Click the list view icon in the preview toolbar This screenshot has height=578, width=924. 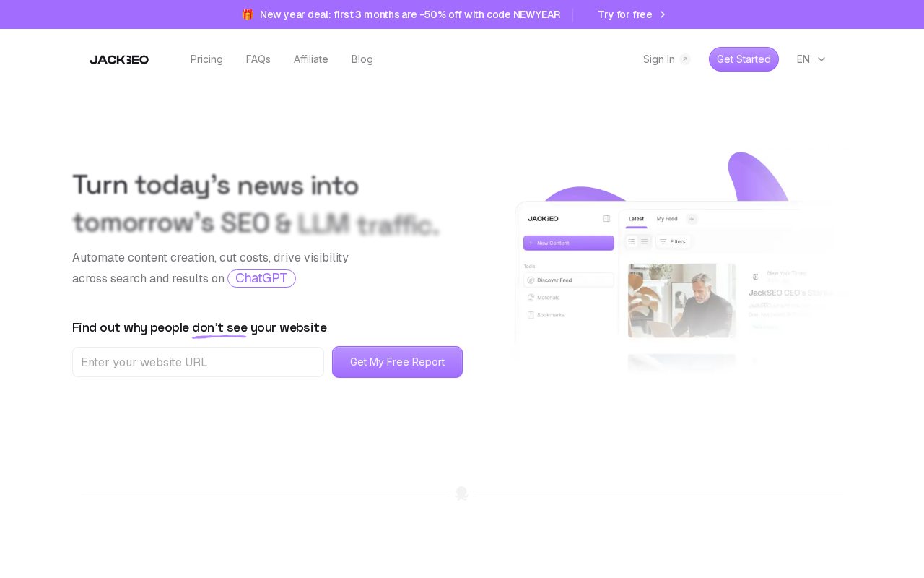tap(632, 241)
